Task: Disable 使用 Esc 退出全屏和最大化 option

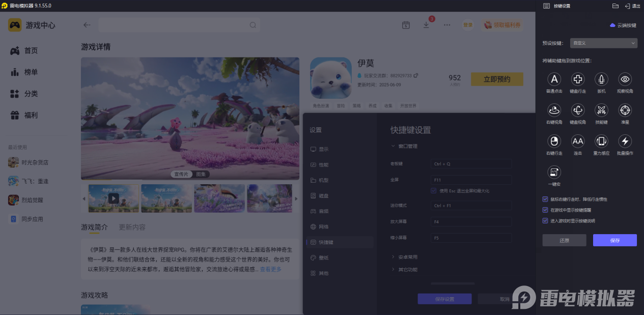Action: [x=433, y=191]
